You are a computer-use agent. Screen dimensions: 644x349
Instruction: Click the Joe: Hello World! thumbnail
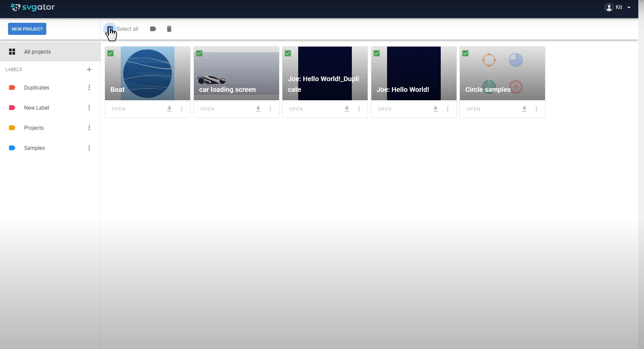pos(414,73)
